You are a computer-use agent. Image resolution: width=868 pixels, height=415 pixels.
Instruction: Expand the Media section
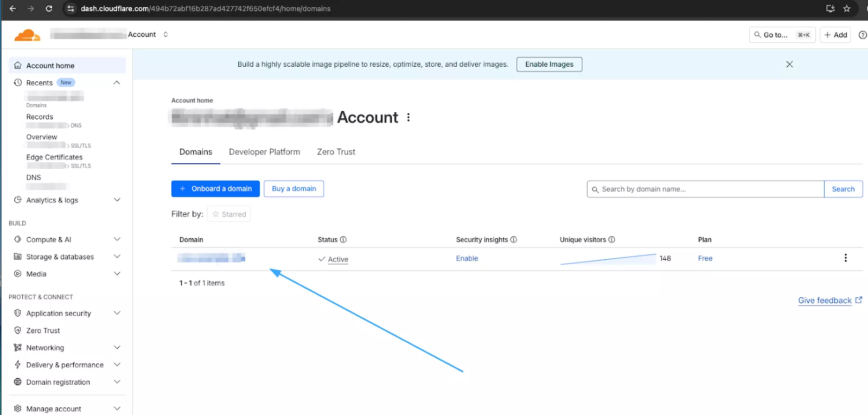[117, 274]
